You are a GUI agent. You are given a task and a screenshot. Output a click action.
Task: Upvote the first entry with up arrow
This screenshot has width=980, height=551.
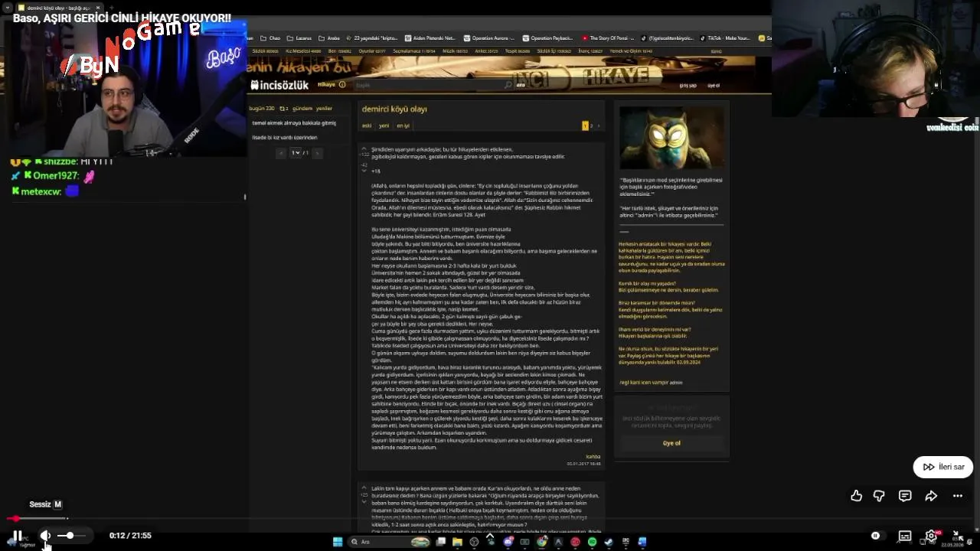click(x=364, y=148)
